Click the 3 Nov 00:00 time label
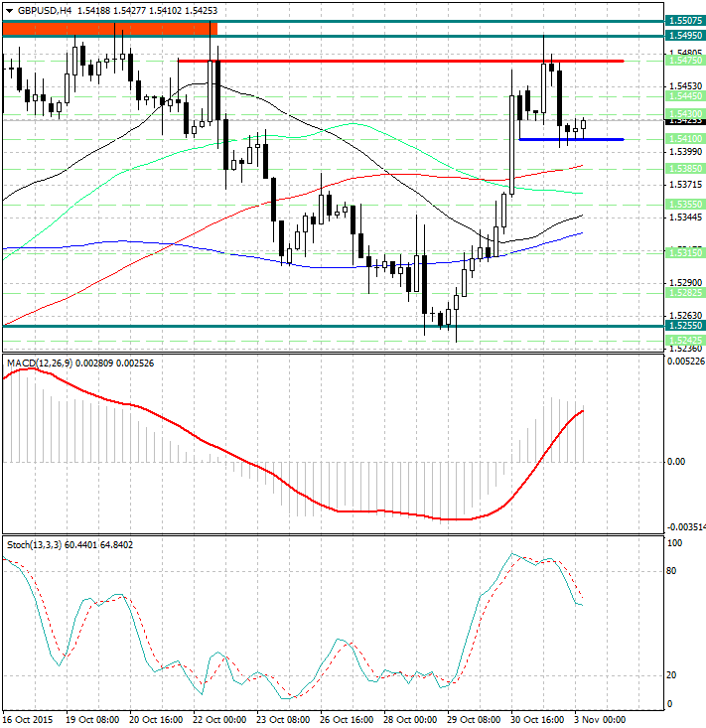This screenshot has height=728, width=706. coord(599,719)
